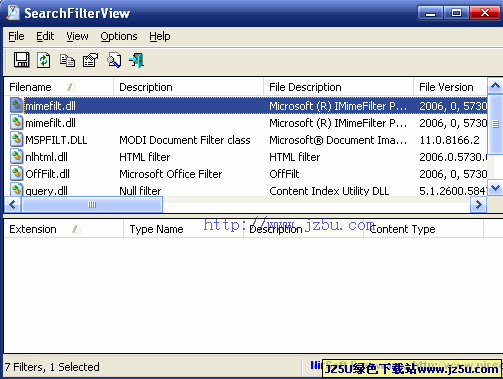Image resolution: width=503 pixels, height=379 pixels.
Task: Click the horizontal scrollbar thumb
Action: pyautogui.click(x=92, y=204)
